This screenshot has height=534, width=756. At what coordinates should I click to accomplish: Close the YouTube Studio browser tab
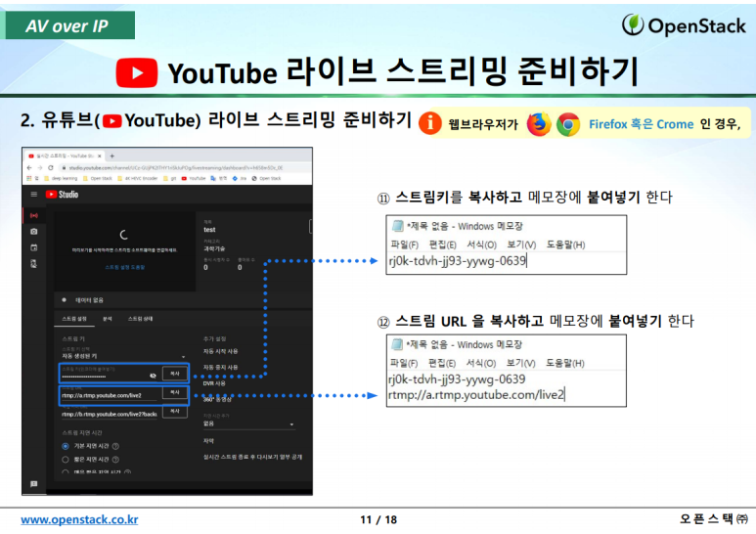click(x=100, y=156)
